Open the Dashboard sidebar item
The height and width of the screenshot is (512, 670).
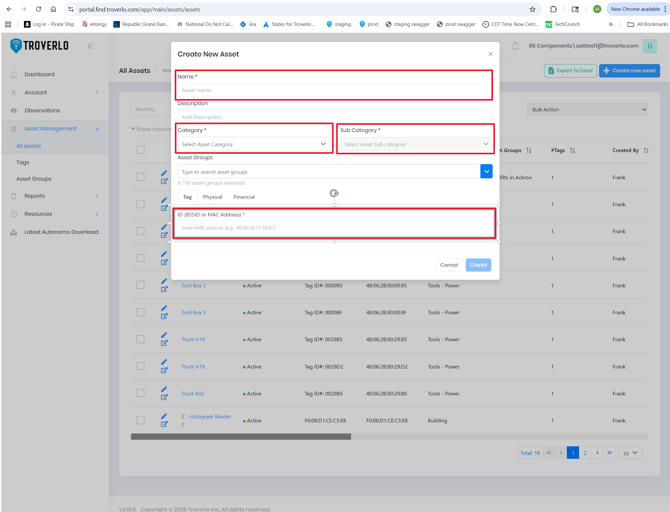pos(39,74)
